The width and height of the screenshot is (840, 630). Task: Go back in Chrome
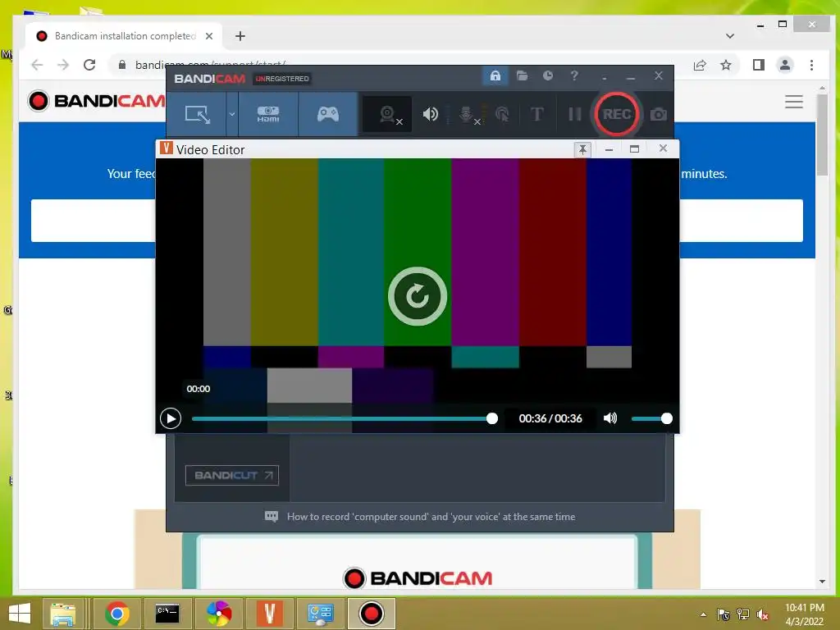click(37, 65)
